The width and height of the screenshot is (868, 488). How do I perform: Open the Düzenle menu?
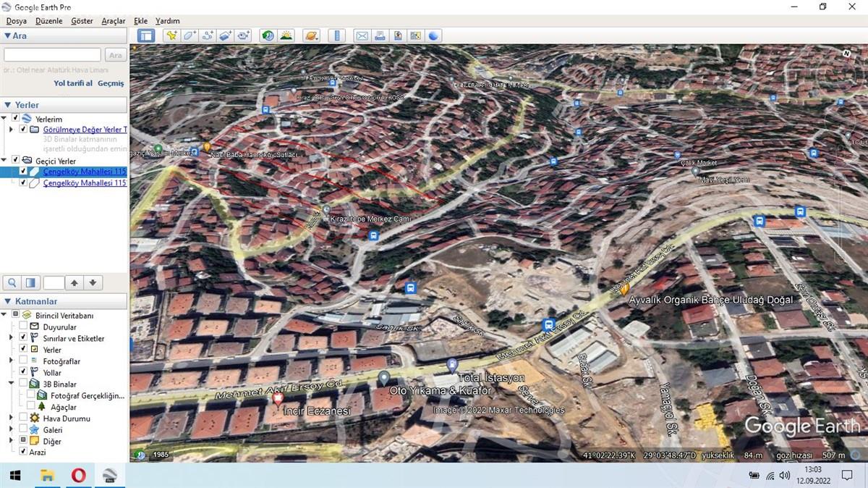point(48,21)
